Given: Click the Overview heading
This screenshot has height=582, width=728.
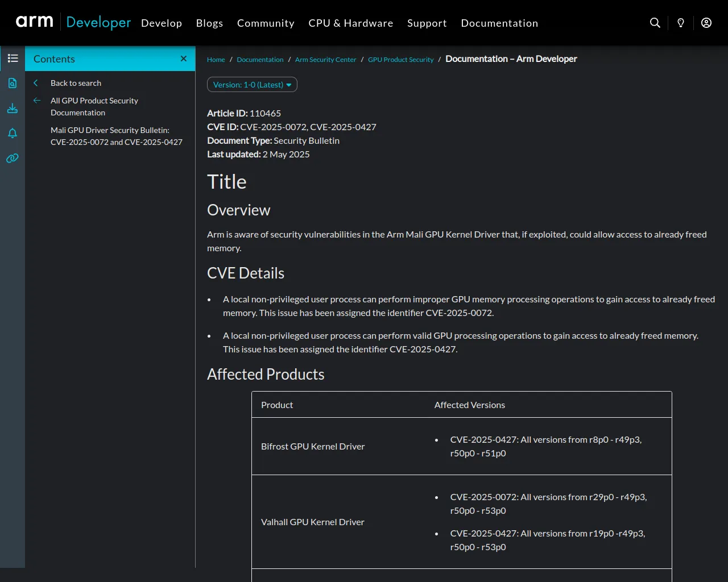Looking at the screenshot, I should pyautogui.click(x=238, y=210).
